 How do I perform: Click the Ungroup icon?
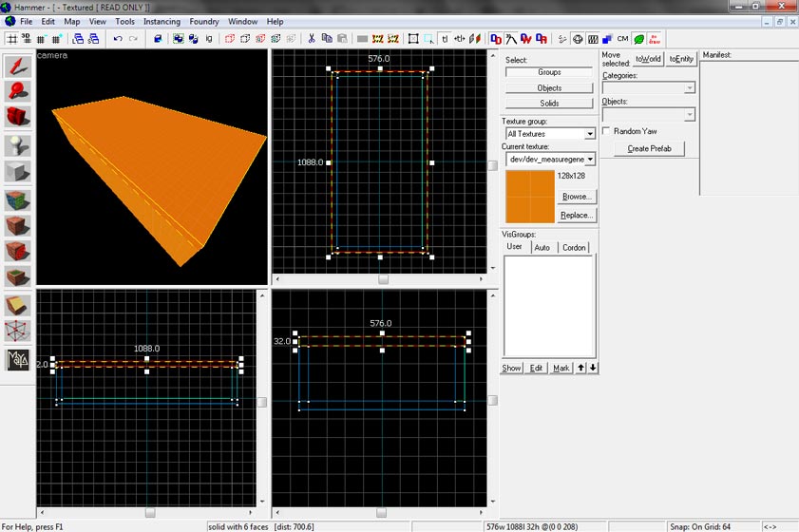[194, 39]
